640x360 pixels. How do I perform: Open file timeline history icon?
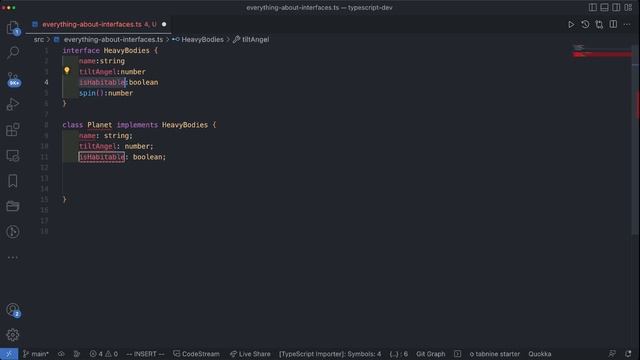[585, 24]
